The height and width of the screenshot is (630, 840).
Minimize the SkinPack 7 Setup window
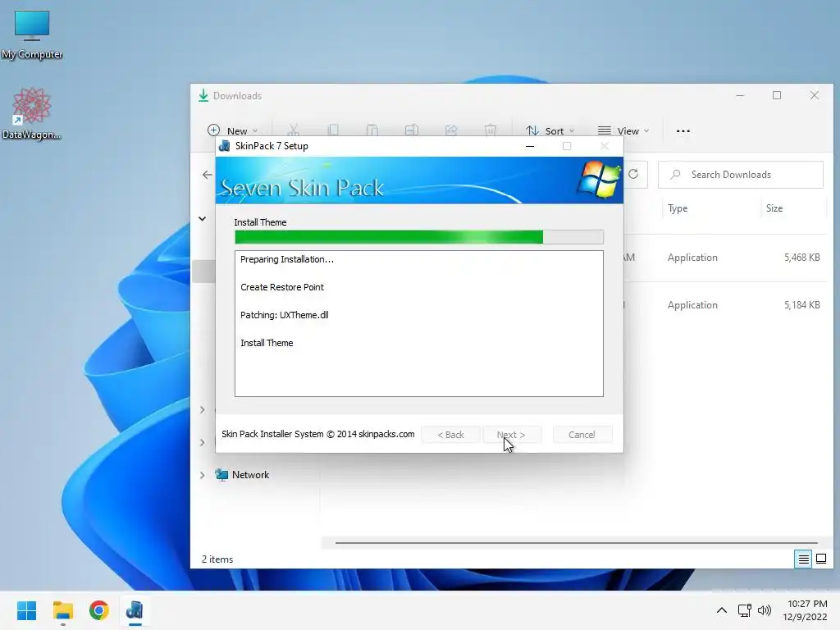[530, 146]
